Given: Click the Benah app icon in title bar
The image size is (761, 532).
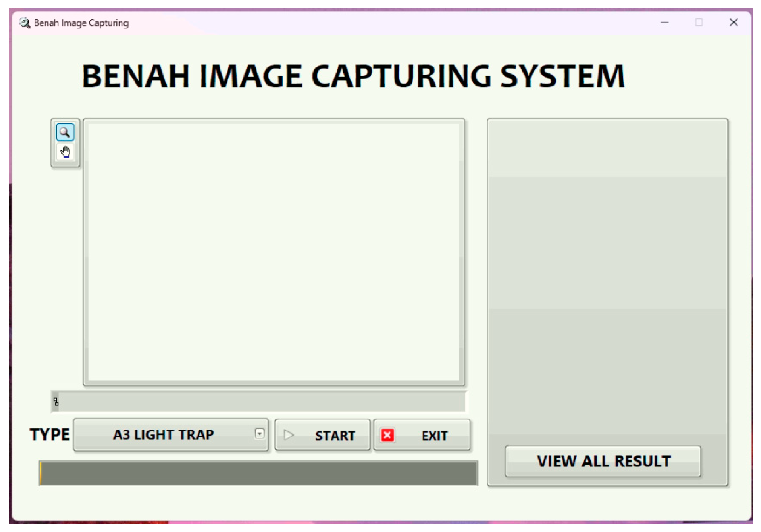Looking at the screenshot, I should click(x=24, y=23).
